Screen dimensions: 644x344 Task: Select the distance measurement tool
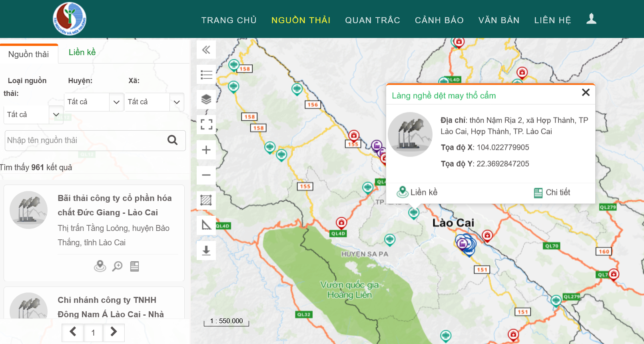coord(206,225)
